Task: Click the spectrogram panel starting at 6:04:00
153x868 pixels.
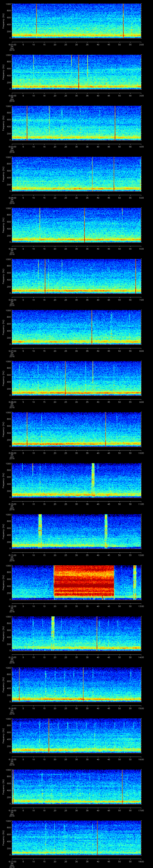Action: [x=76, y=174]
